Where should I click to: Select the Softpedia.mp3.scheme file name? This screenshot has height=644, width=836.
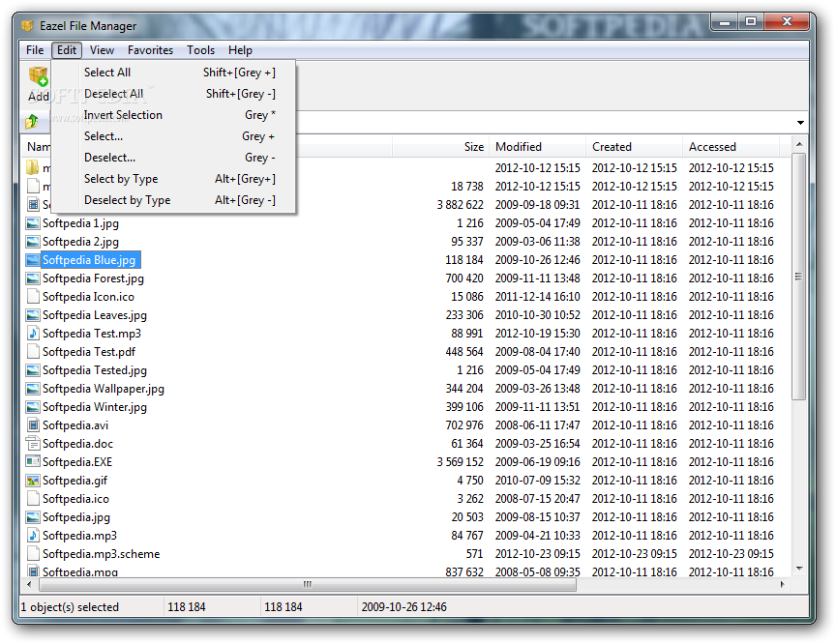click(x=102, y=554)
